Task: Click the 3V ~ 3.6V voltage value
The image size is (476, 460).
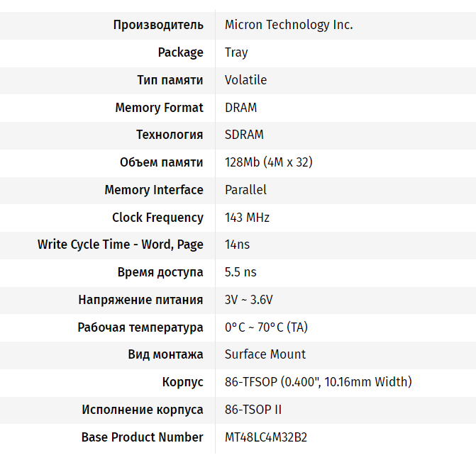Action: pos(248,300)
